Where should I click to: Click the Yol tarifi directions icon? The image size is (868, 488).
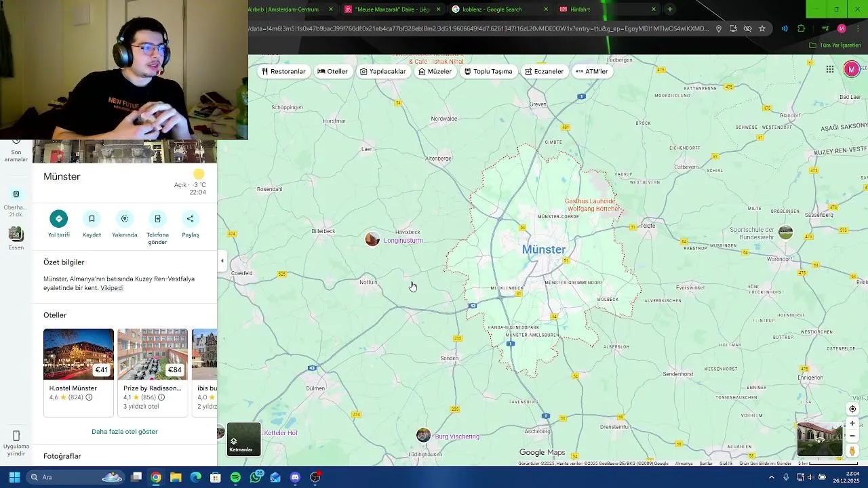(x=59, y=219)
